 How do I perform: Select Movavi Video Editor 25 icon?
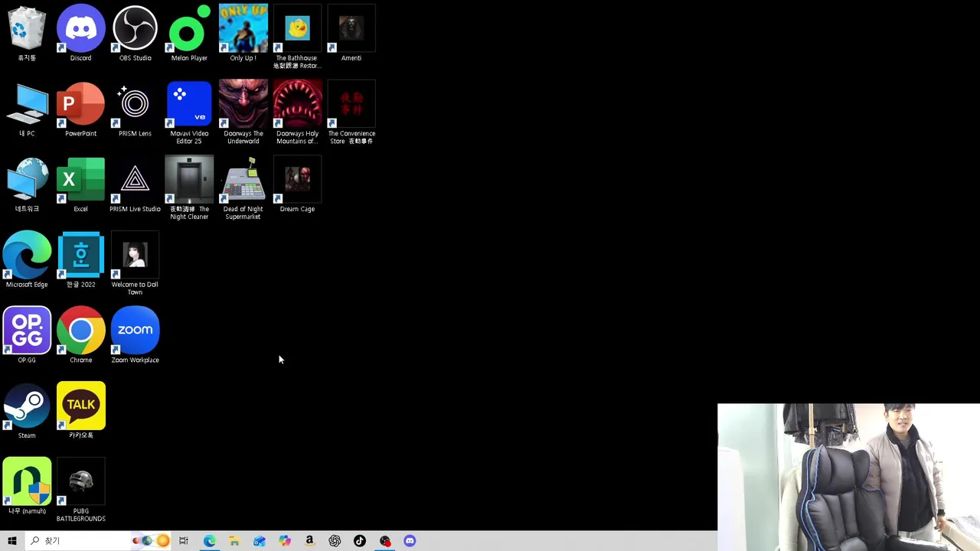pos(189,112)
